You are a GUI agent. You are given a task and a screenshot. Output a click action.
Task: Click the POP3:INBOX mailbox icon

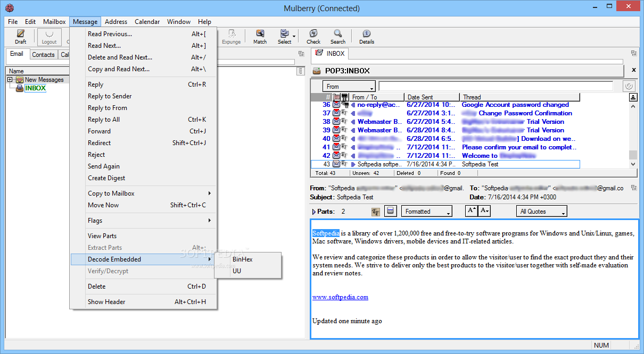tap(317, 71)
